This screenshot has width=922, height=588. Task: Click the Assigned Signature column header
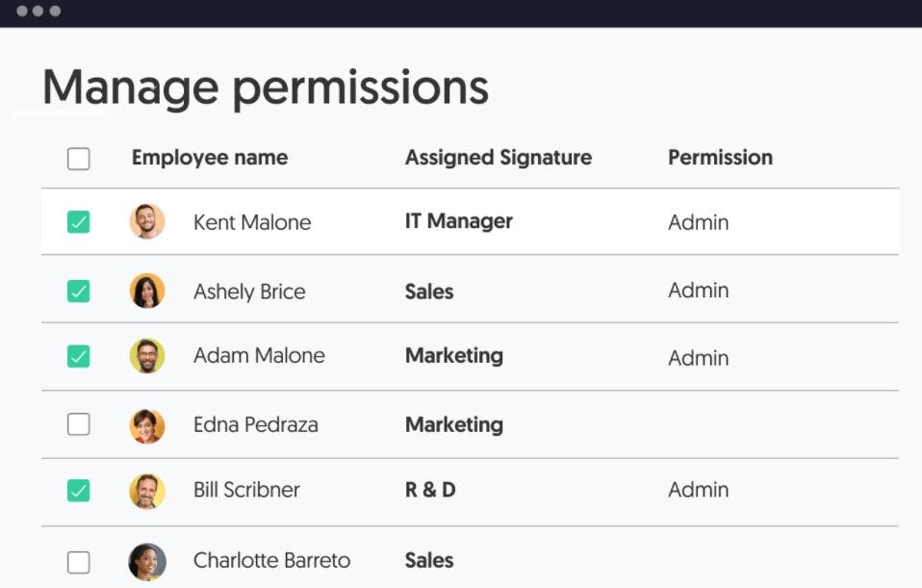[x=498, y=158]
